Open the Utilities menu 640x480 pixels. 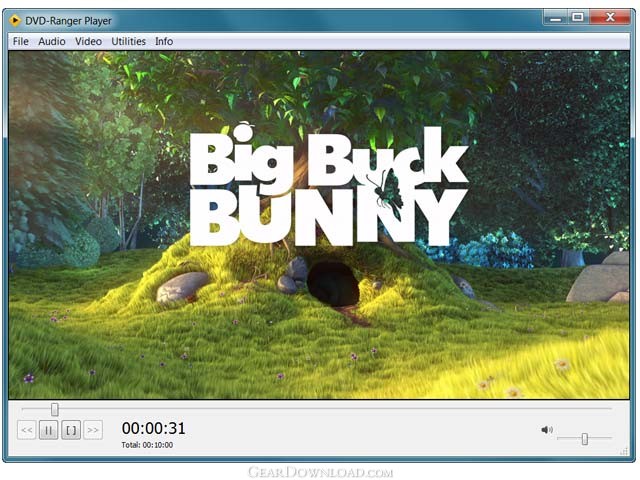tap(129, 41)
